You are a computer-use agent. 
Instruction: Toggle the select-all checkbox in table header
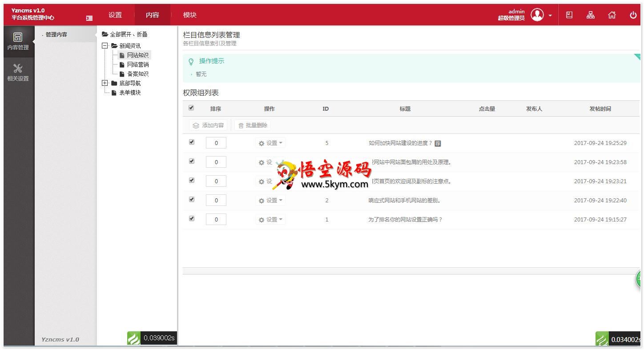pos(191,108)
